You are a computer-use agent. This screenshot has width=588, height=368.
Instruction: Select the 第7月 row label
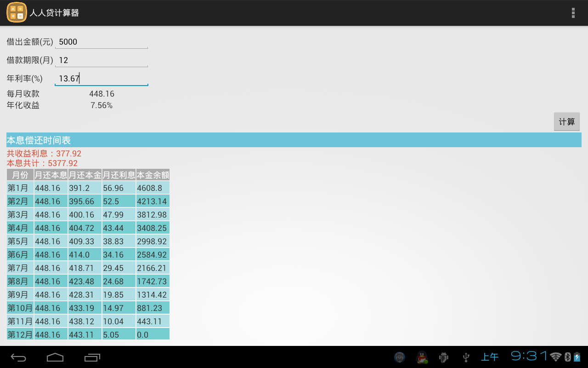click(x=20, y=268)
